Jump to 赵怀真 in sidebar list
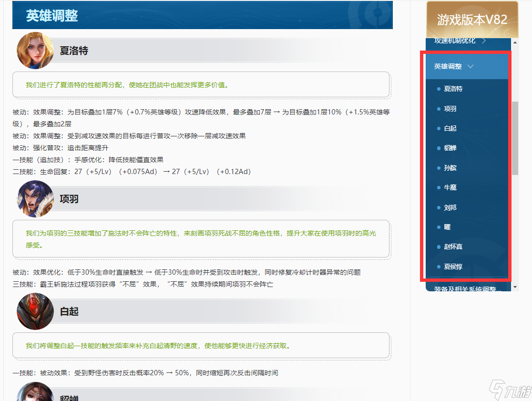 tap(453, 247)
